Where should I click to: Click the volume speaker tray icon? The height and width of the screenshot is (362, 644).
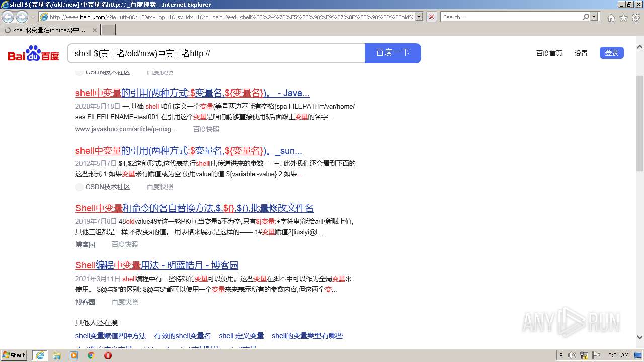572,355
